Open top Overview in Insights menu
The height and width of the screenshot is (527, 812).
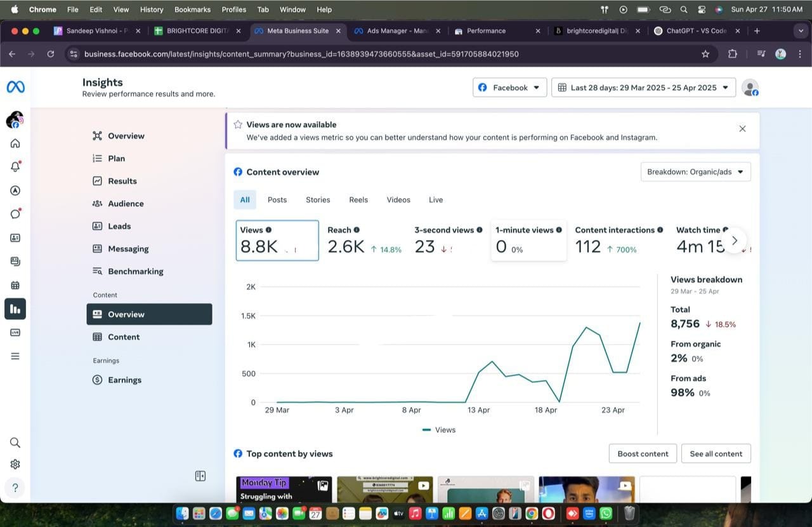pos(126,136)
